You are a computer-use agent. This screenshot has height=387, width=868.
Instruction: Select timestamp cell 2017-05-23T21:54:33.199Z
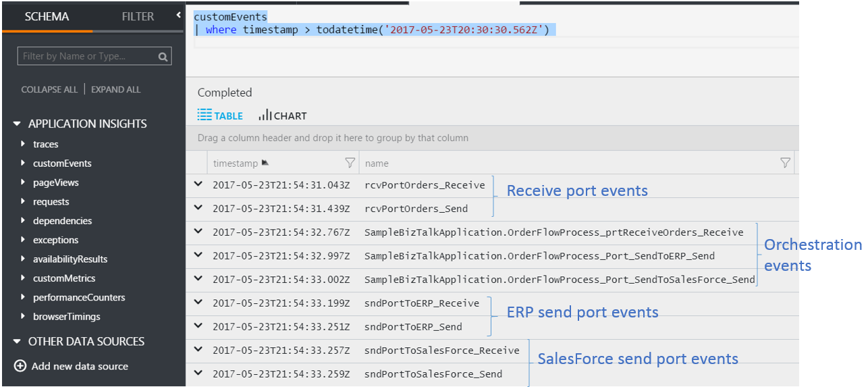pos(281,303)
